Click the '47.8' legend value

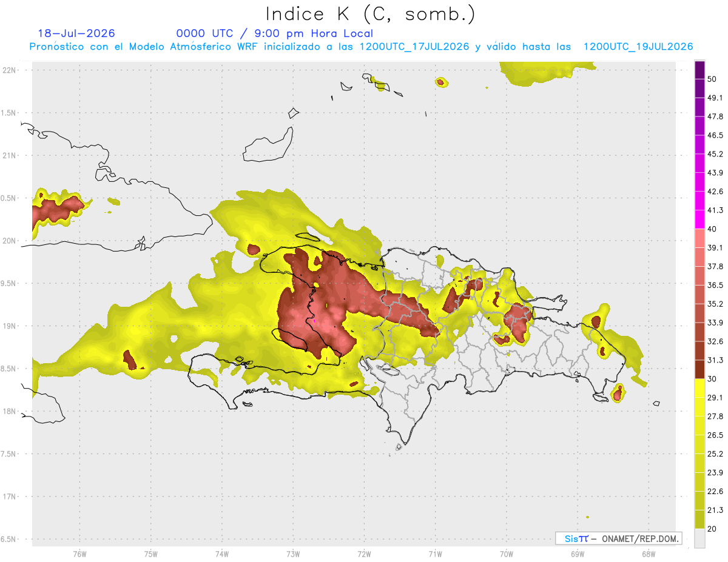715,116
